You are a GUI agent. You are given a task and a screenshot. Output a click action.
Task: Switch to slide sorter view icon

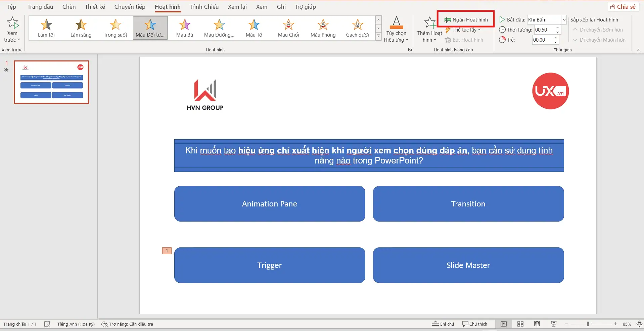[x=520, y=324]
